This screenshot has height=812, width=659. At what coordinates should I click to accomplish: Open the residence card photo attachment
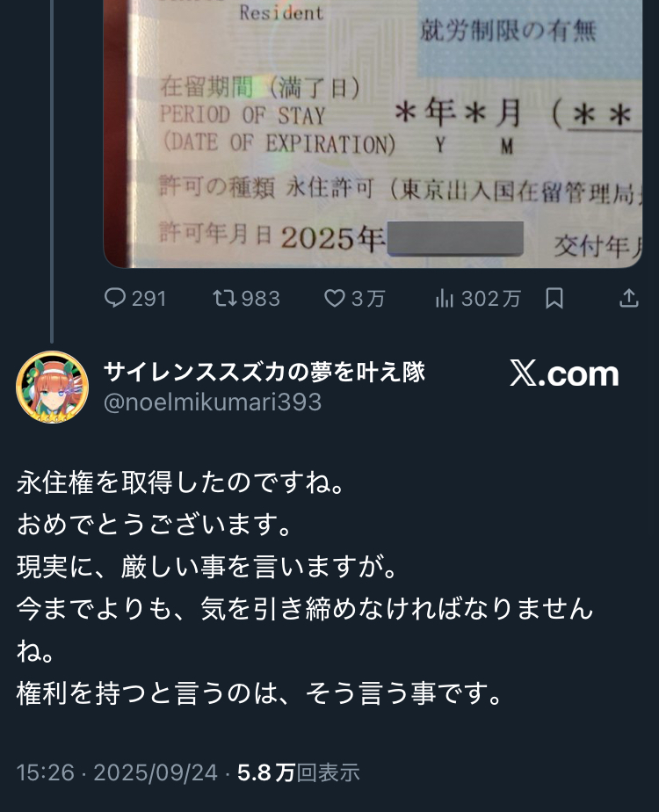[373, 134]
